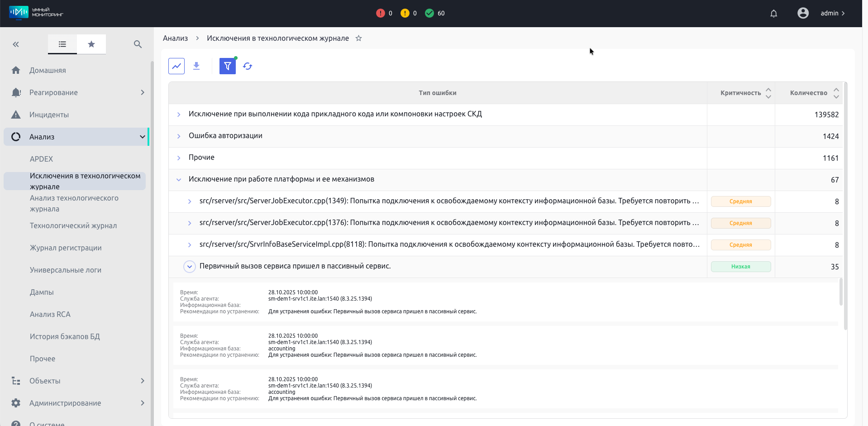Collapse sidebar with double-chevron icon
Screen dimensions: 868x426
click(16, 44)
